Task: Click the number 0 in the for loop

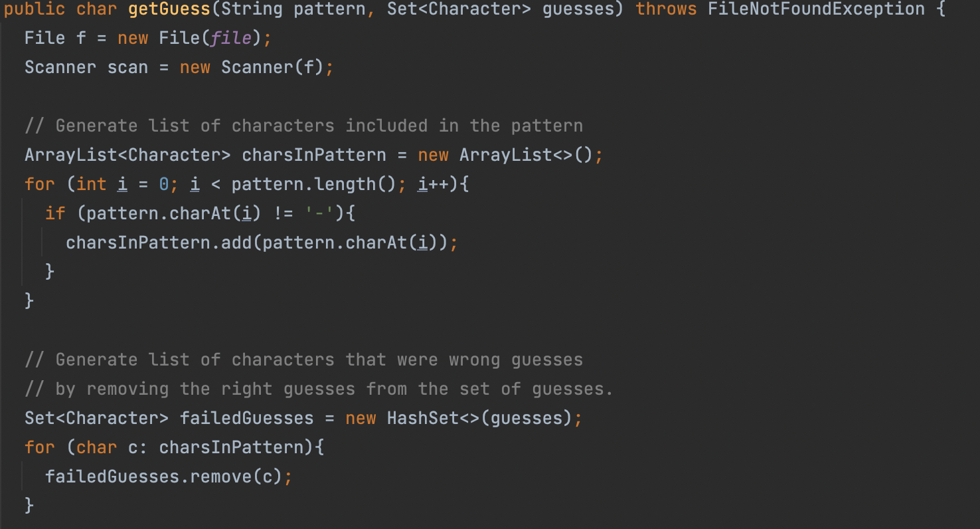Action: tap(163, 184)
